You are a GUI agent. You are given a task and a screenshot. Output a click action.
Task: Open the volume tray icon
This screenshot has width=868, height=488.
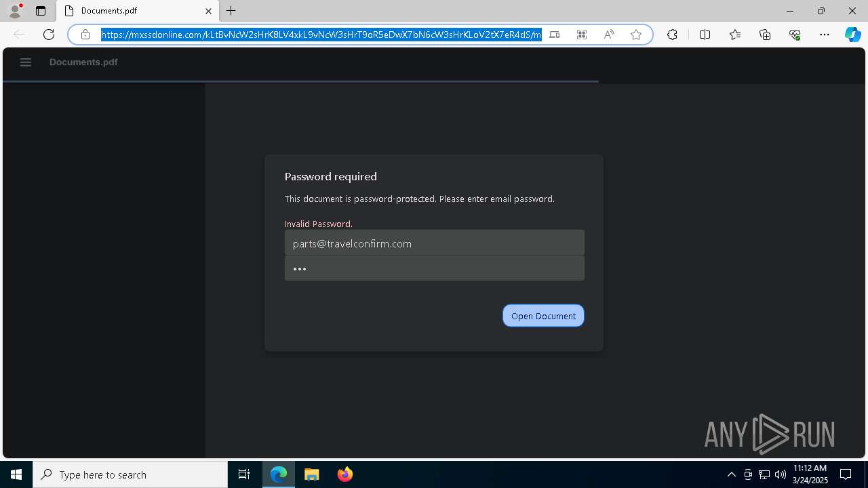point(781,474)
